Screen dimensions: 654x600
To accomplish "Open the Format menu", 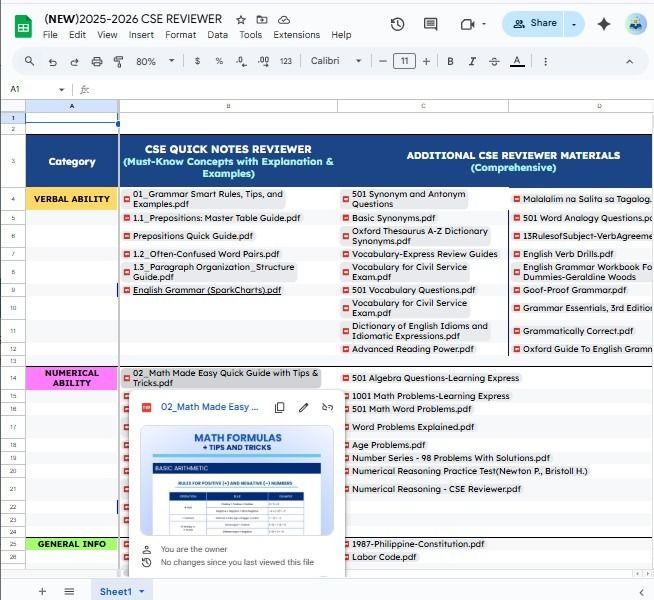I will (181, 35).
